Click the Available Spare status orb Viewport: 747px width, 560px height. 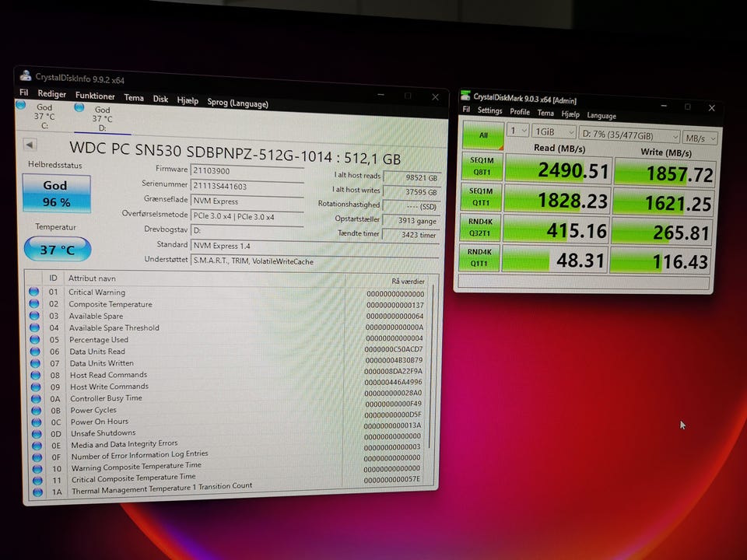[34, 315]
